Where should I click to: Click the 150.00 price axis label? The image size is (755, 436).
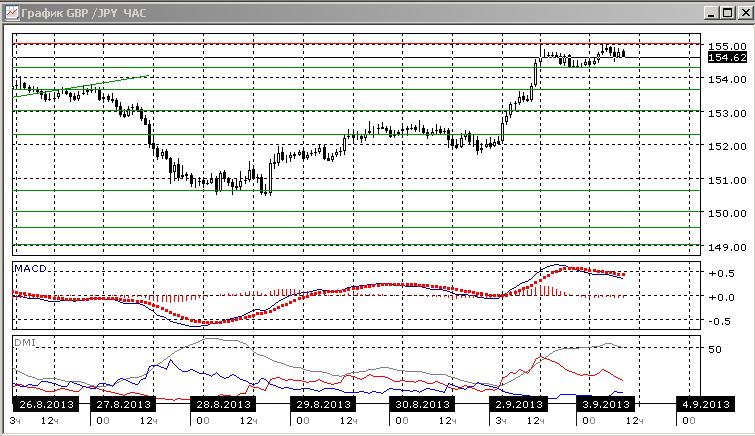pyautogui.click(x=727, y=213)
